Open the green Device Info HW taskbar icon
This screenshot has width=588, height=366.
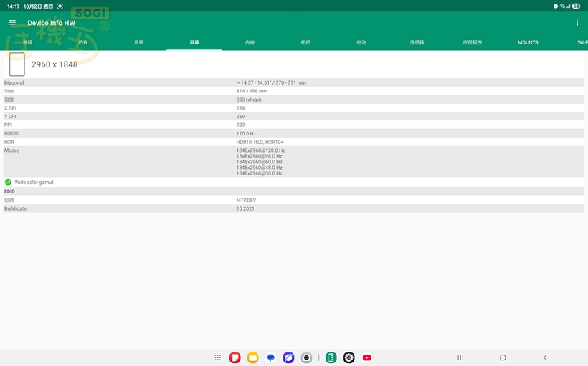(x=331, y=357)
